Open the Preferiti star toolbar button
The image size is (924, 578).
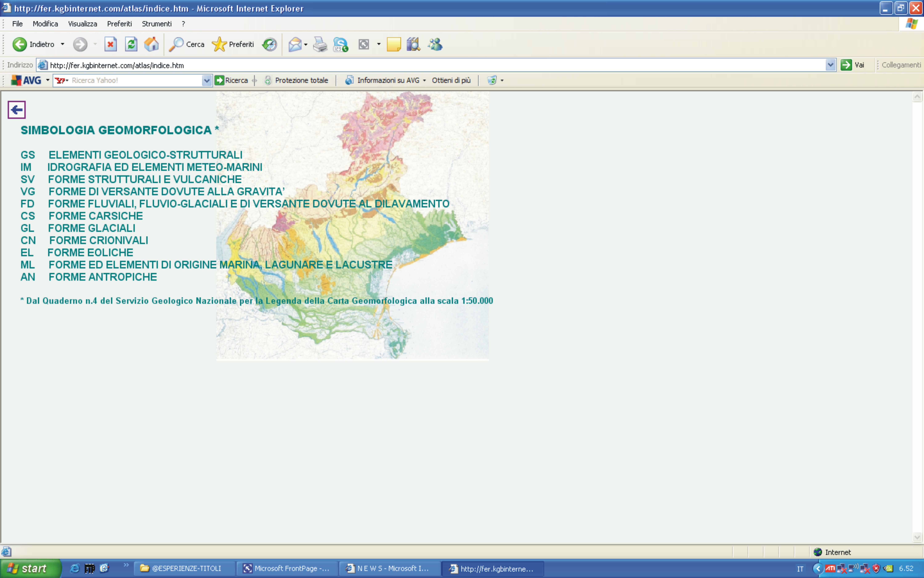coord(233,44)
